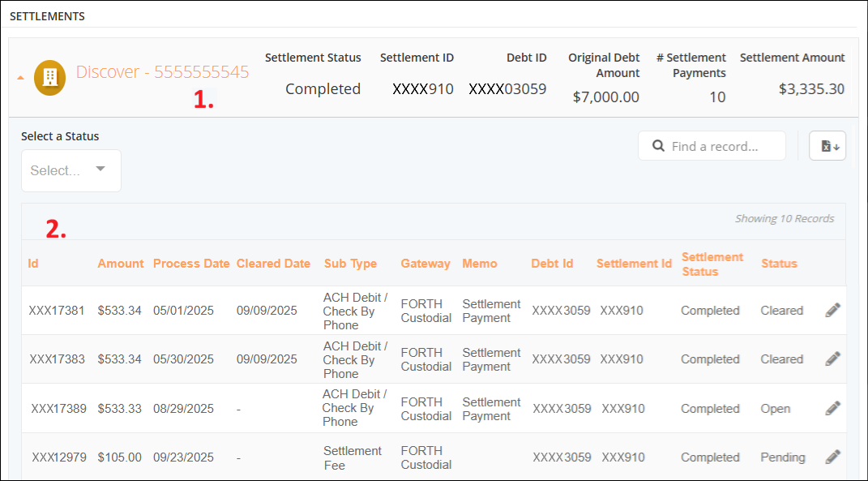
Task: Click the SETTLEMENTS section heading
Action: tap(48, 16)
